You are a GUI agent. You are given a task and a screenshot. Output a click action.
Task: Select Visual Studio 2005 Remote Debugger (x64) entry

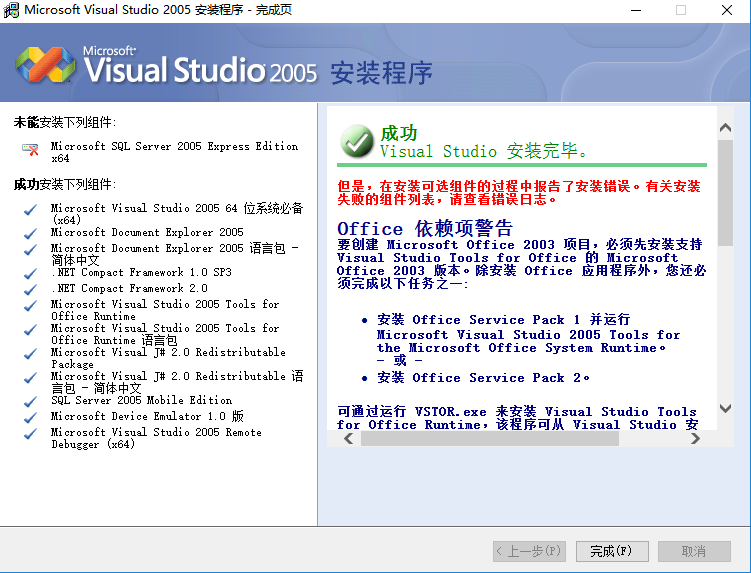(157, 438)
